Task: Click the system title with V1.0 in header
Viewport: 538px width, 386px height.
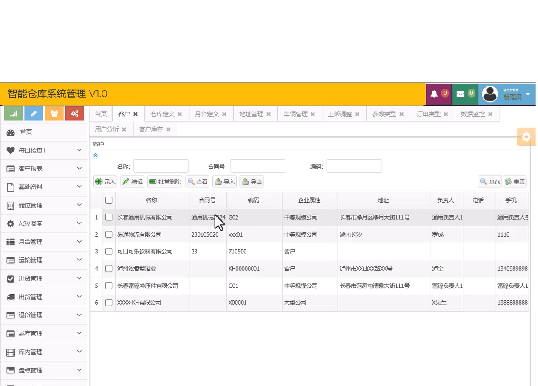Action: click(57, 94)
